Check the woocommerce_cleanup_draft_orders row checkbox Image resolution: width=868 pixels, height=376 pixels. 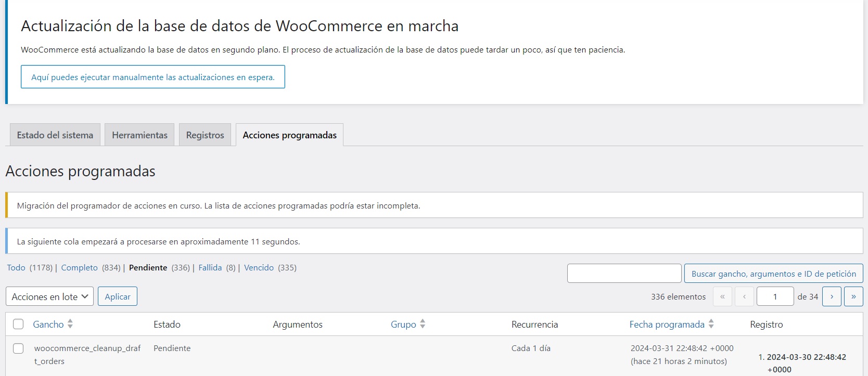tap(18, 348)
